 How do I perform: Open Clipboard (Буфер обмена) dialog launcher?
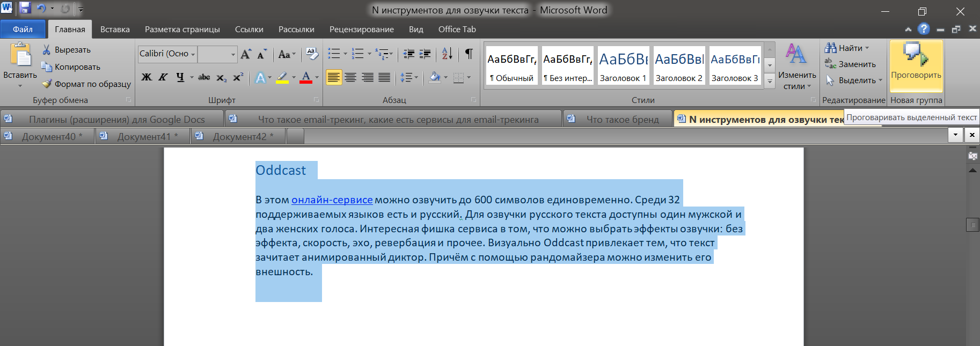pos(128,100)
